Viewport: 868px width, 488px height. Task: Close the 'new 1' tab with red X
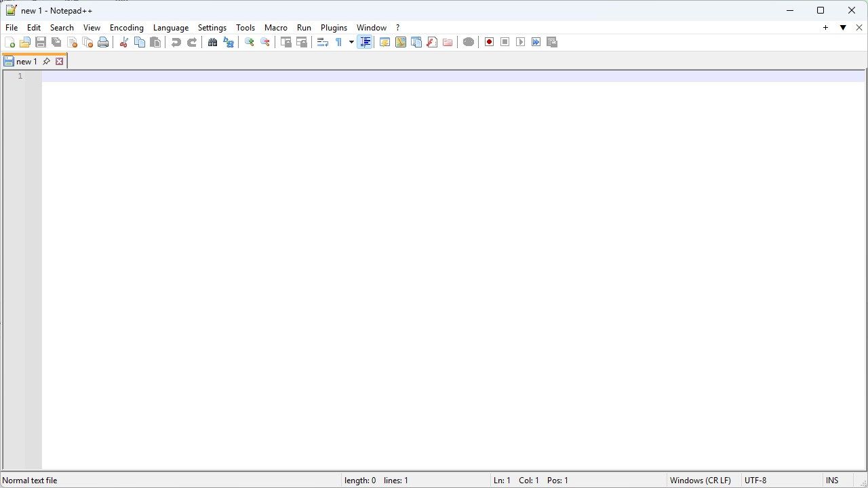(60, 61)
